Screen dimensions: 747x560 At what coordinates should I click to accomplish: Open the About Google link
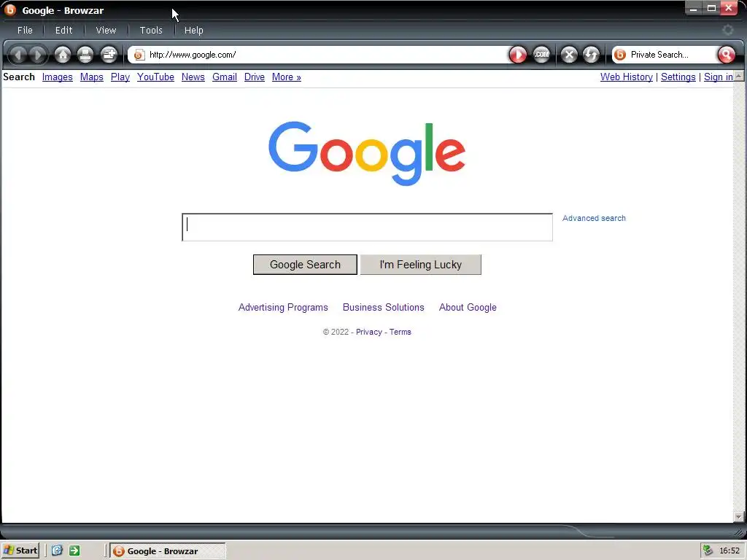(468, 308)
